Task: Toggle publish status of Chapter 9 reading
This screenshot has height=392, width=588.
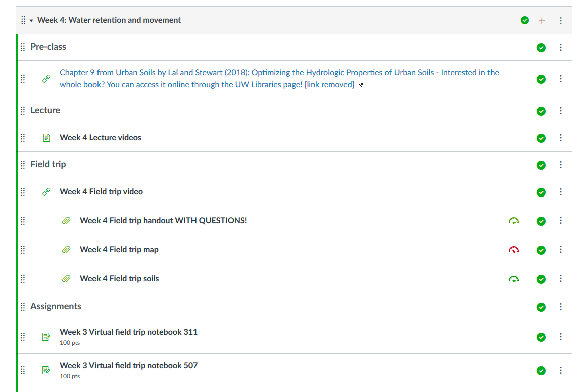Action: point(541,79)
